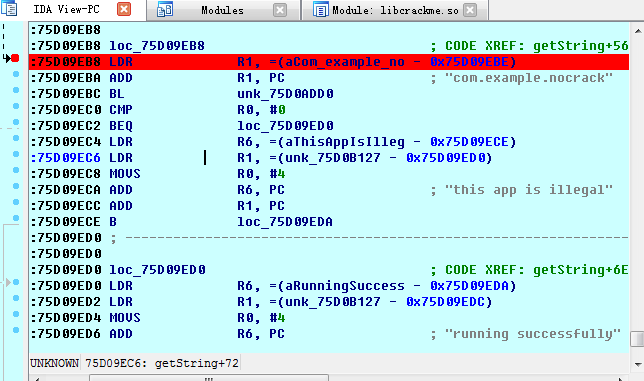644x381 pixels.
Task: Click UNKNOWN status bar field
Action: (x=54, y=363)
